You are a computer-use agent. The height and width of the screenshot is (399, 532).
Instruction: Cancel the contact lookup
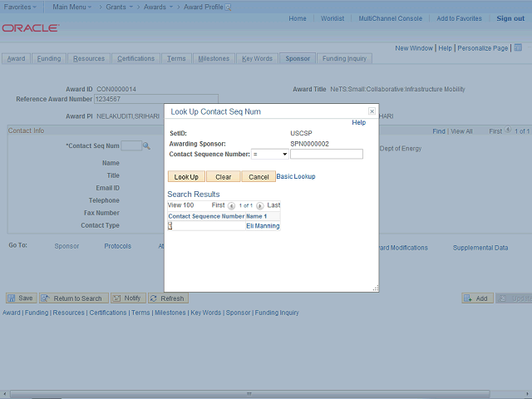pos(259,176)
